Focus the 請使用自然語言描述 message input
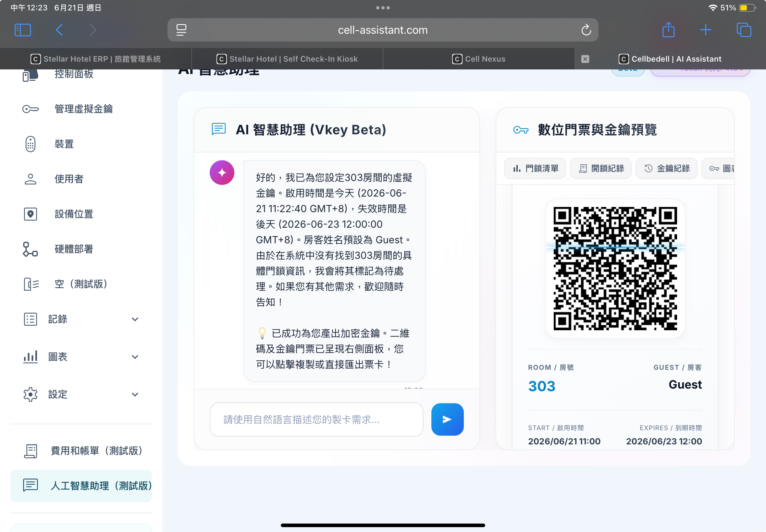The height and width of the screenshot is (532, 766). [x=316, y=419]
